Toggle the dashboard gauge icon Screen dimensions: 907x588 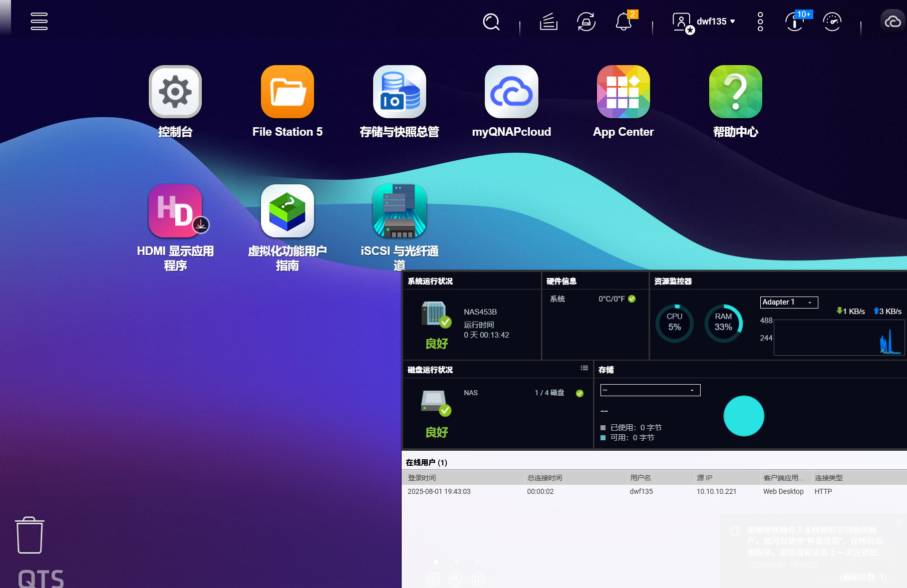pos(832,22)
